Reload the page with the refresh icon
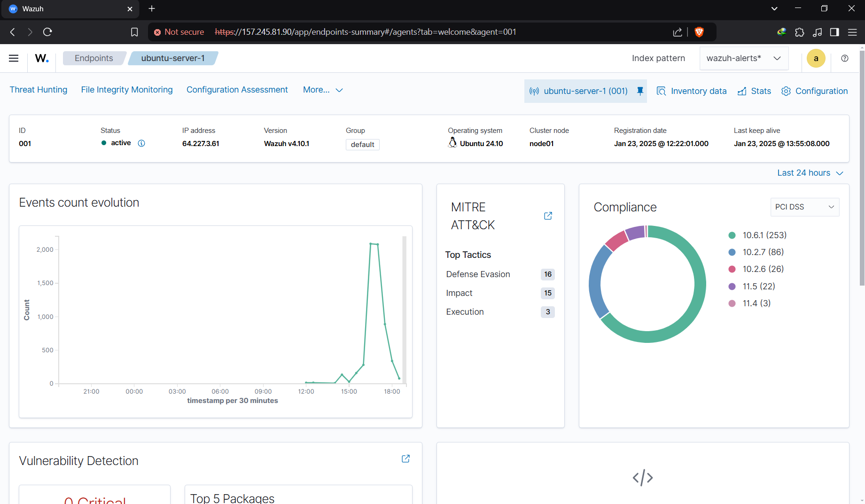 point(47,32)
